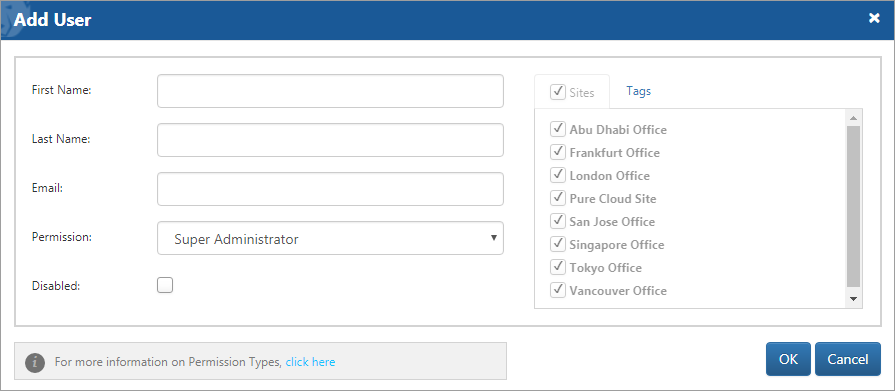Open the Permission dropdown
The height and width of the screenshot is (391, 895).
pos(330,238)
